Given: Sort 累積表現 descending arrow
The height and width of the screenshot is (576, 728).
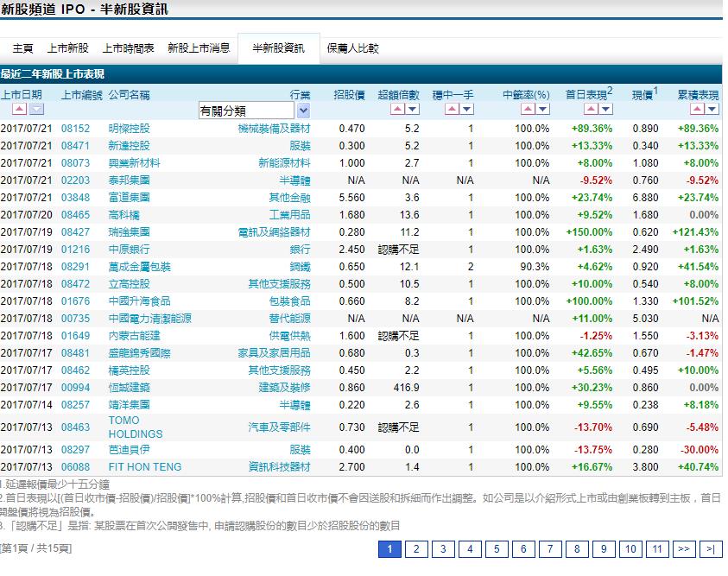Looking at the screenshot, I should pos(712,109).
